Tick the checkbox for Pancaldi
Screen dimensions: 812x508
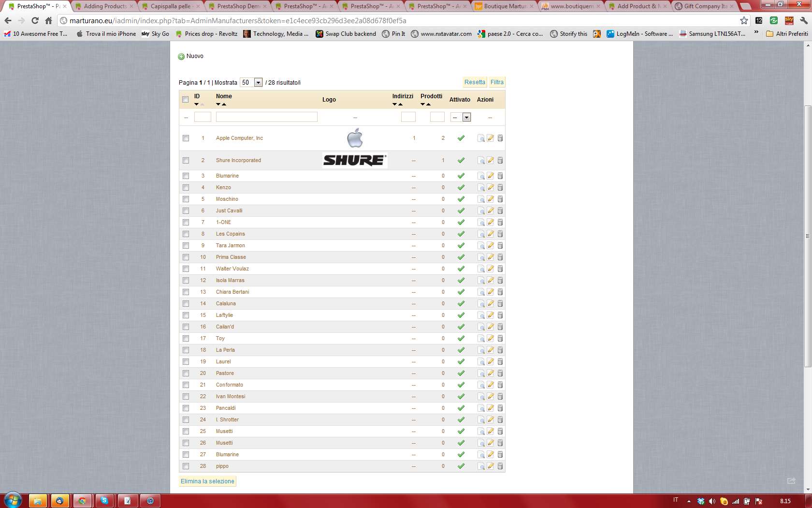pos(186,408)
